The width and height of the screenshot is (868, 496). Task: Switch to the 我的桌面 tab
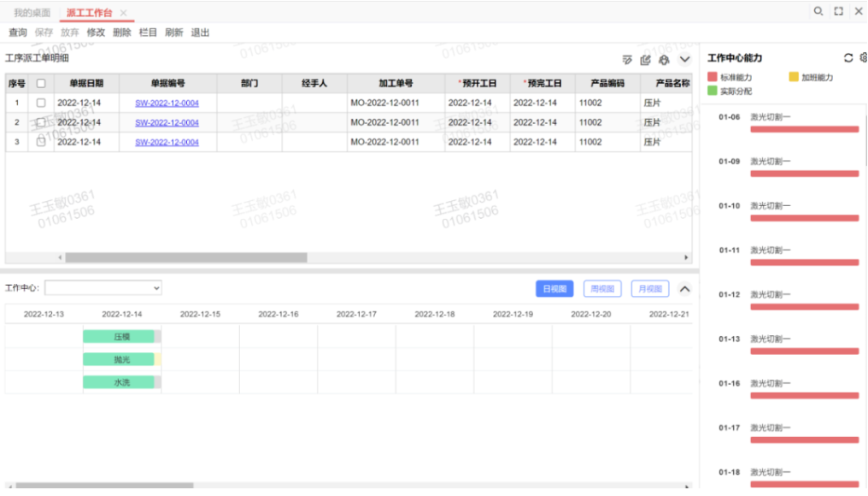click(32, 13)
